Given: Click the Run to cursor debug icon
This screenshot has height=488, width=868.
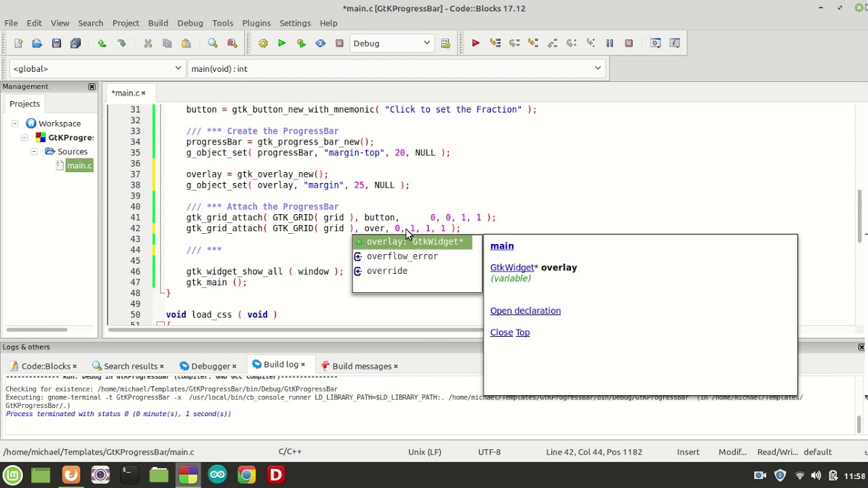Looking at the screenshot, I should point(495,43).
